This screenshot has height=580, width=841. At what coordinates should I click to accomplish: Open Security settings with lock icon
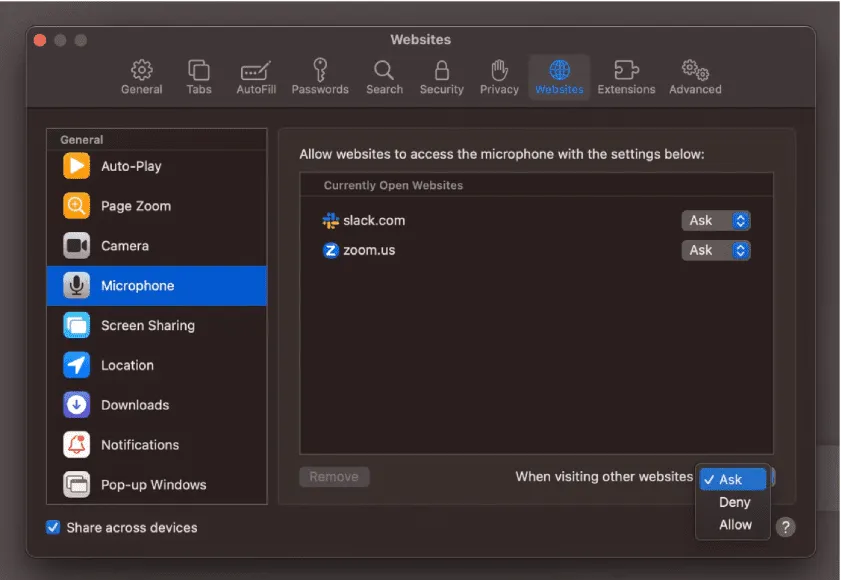click(x=441, y=77)
